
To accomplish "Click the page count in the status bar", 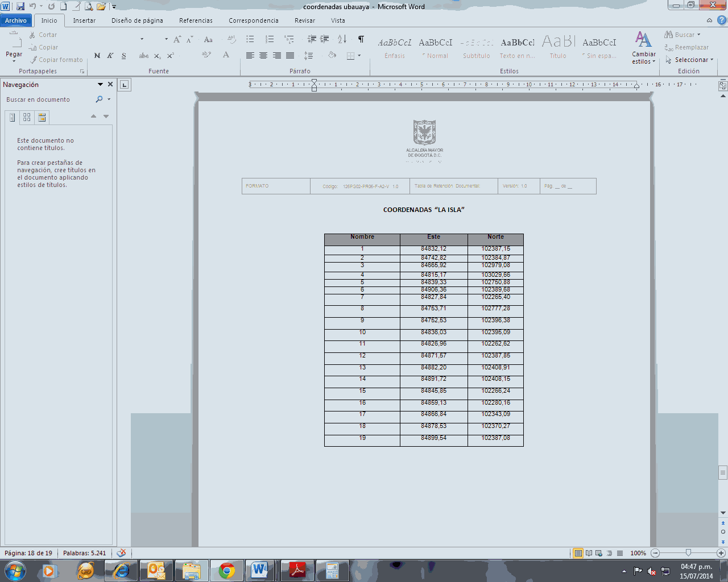I will pyautogui.click(x=28, y=553).
